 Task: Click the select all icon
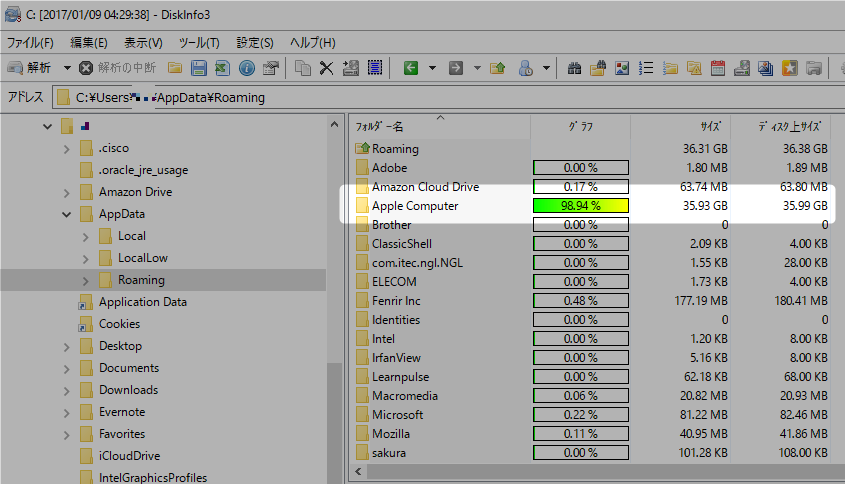[375, 68]
